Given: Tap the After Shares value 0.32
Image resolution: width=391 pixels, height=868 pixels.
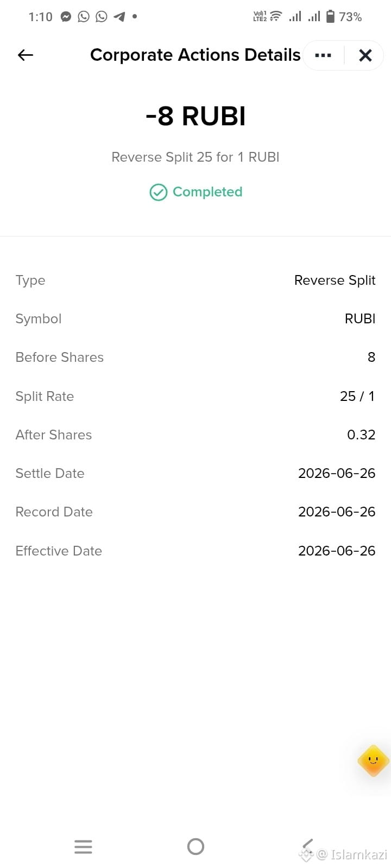Looking at the screenshot, I should pos(361,435).
